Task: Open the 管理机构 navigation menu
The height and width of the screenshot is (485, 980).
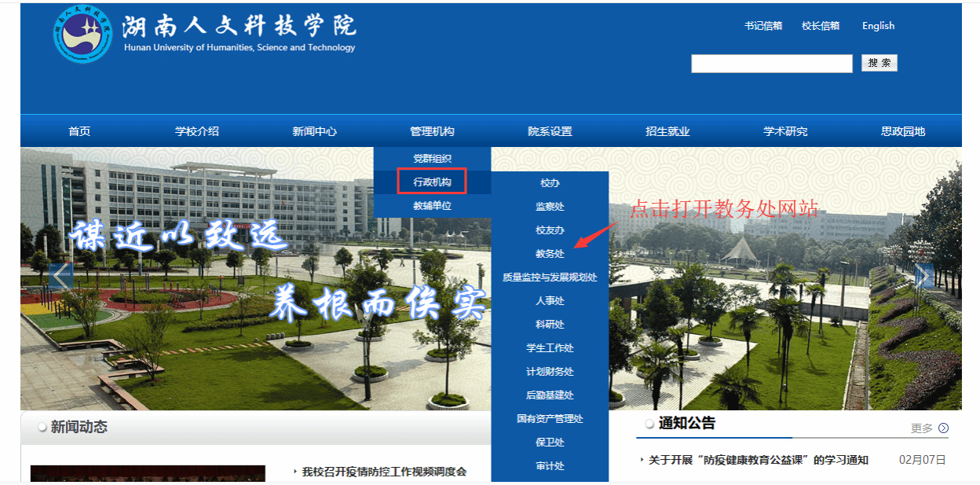Action: pos(432,131)
